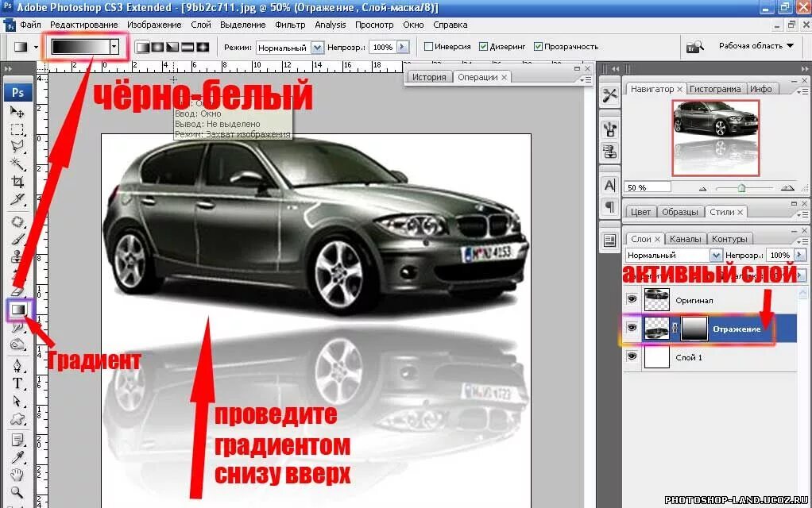Viewport: 812px width, 508px height.
Task: Open the Файл menu
Action: [x=30, y=25]
